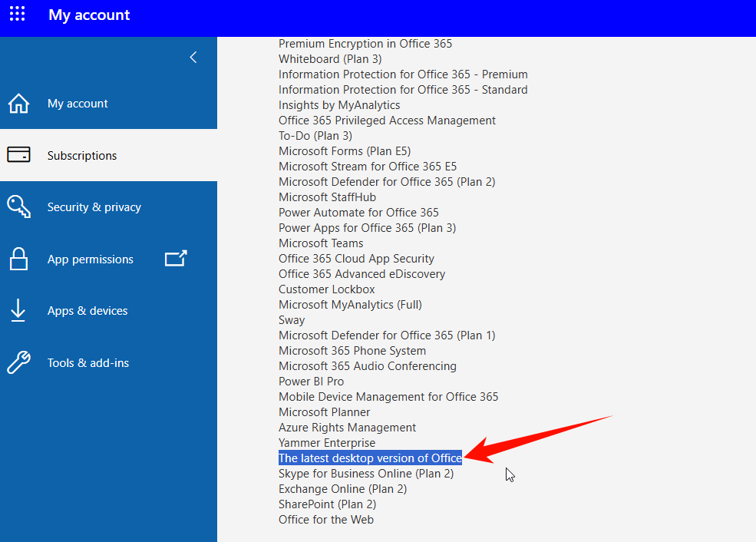Image resolution: width=756 pixels, height=542 pixels.
Task: Click 'Microsoft StaffHub' entry
Action: [x=327, y=197]
